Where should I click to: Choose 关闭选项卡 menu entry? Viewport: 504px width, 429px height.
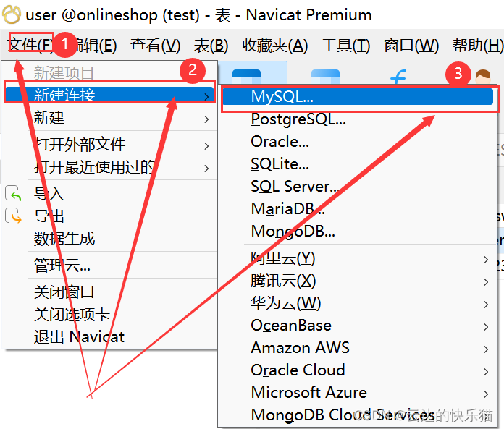109,315
